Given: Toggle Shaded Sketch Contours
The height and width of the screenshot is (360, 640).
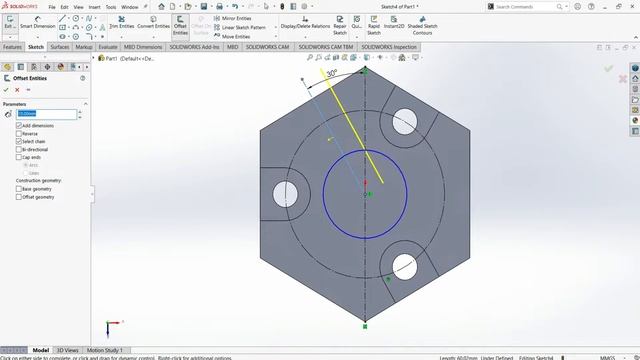Looking at the screenshot, I should tap(422, 25).
